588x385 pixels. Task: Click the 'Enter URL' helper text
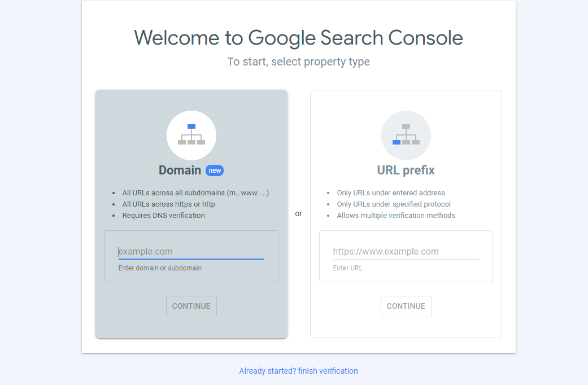coord(347,268)
